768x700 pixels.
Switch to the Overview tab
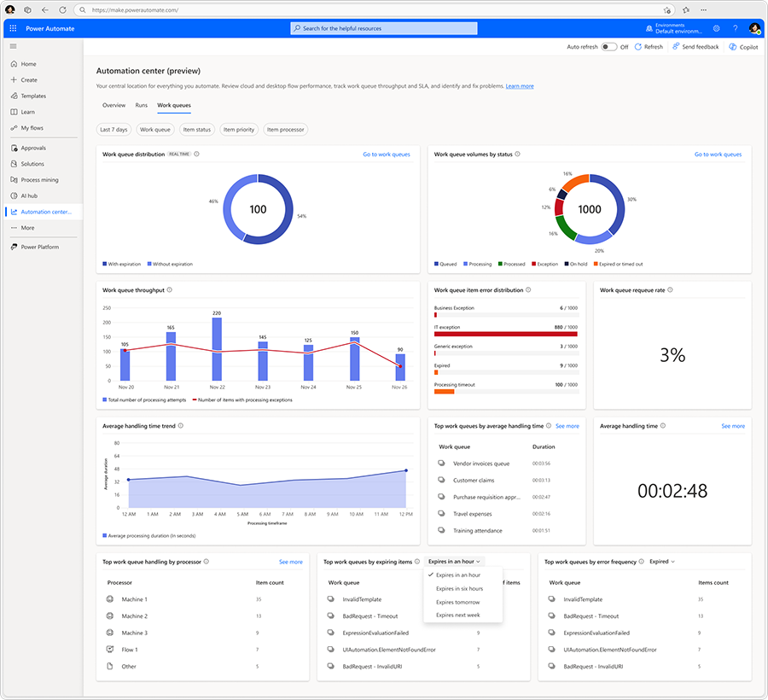pos(113,105)
